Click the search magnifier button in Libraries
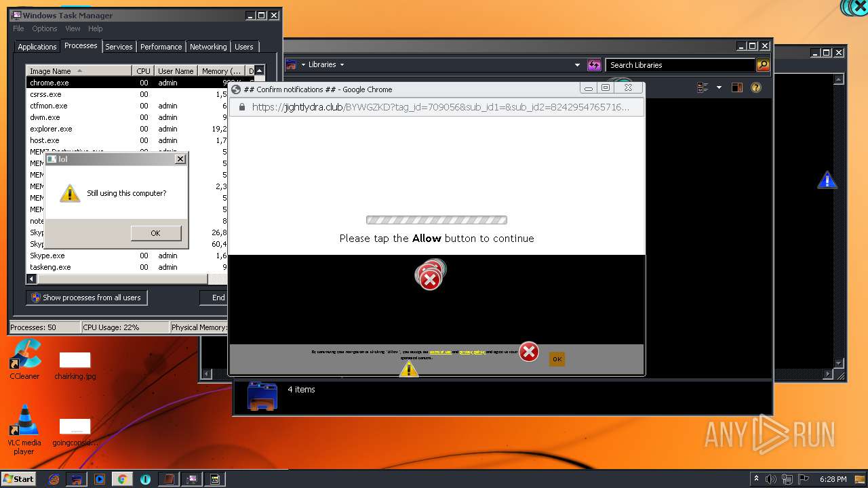The height and width of the screenshot is (488, 868). tap(763, 65)
